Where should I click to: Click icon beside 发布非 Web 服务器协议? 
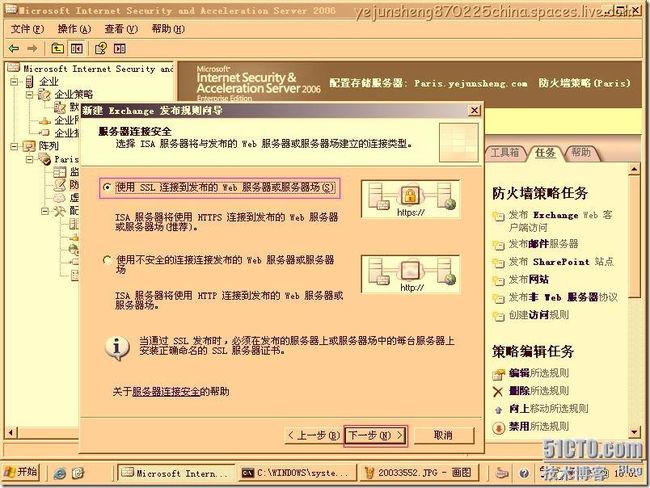[498, 298]
